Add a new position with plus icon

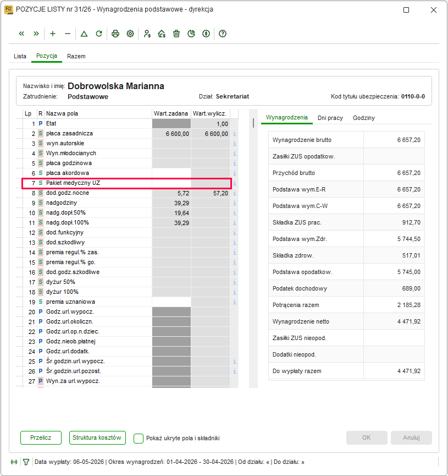[x=53, y=34]
